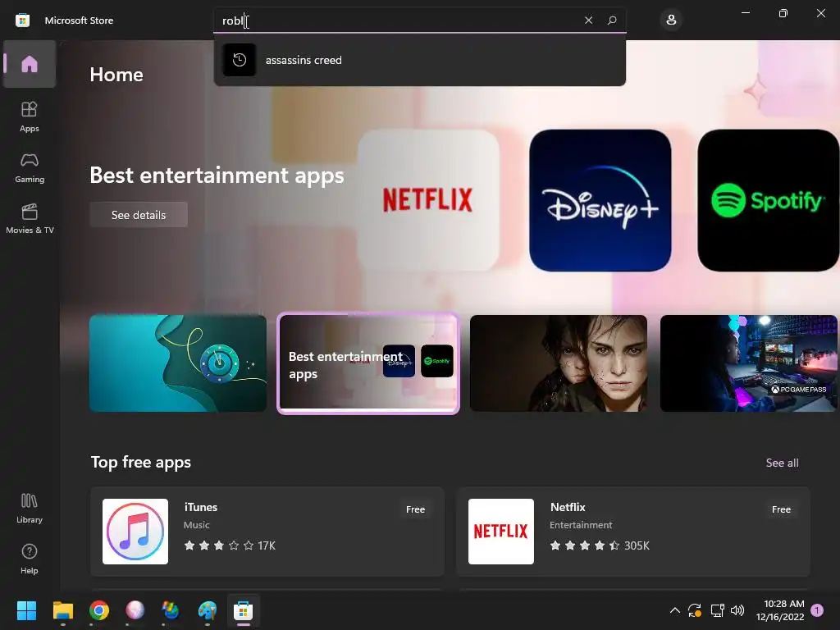The image size is (840, 630).
Task: Click the Top free apps heading
Action: 141,463
